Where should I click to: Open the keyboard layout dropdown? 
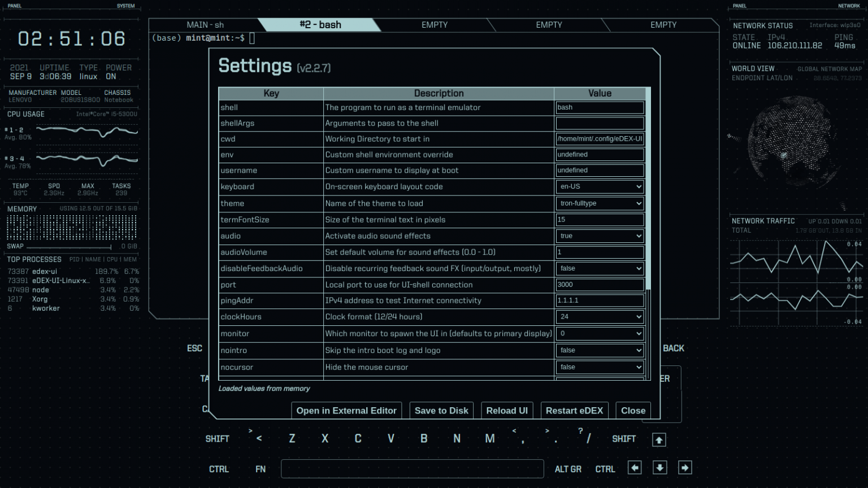tap(599, 186)
